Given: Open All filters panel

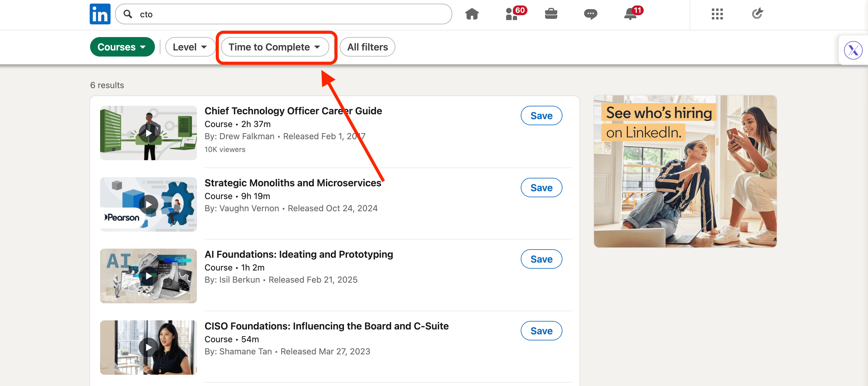Looking at the screenshot, I should pos(367,47).
